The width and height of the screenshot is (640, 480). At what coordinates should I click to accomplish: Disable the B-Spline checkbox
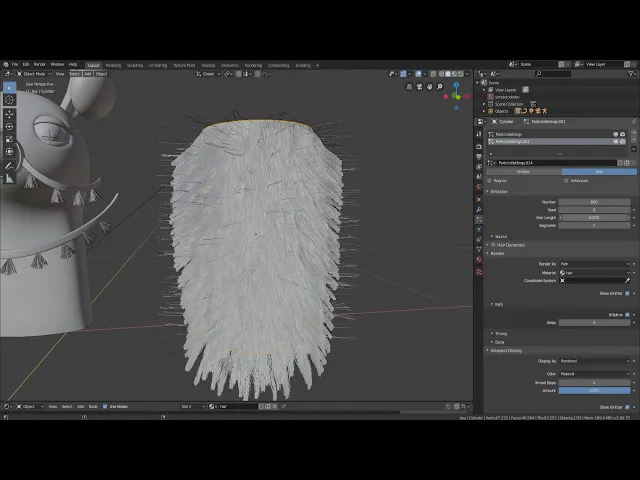[x=627, y=314]
